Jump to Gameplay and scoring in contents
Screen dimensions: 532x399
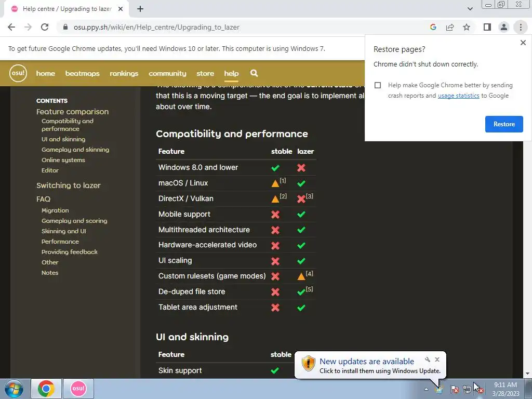74,221
